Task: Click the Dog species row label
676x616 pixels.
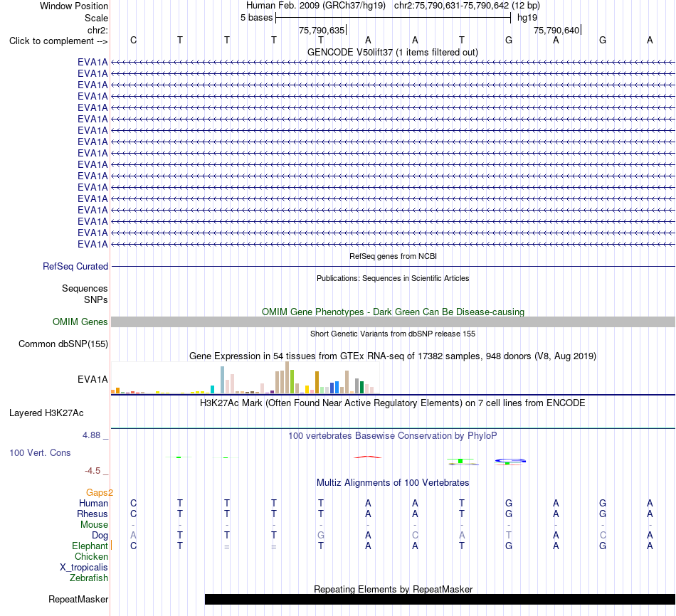Action: tap(100, 536)
